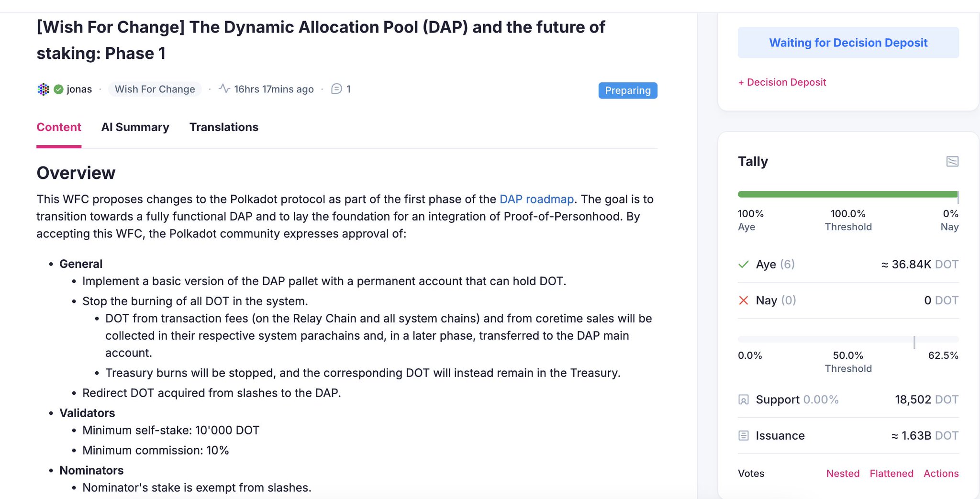Open comments via speech bubble icon
The height and width of the screenshot is (499, 980).
click(x=336, y=89)
